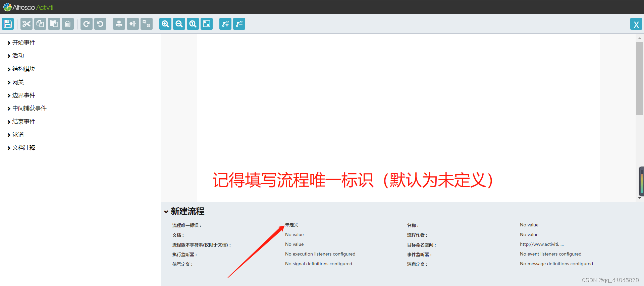The image size is (644, 286).
Task: Click the vertical scrollbar thumb of canvas
Action: [x=640, y=79]
